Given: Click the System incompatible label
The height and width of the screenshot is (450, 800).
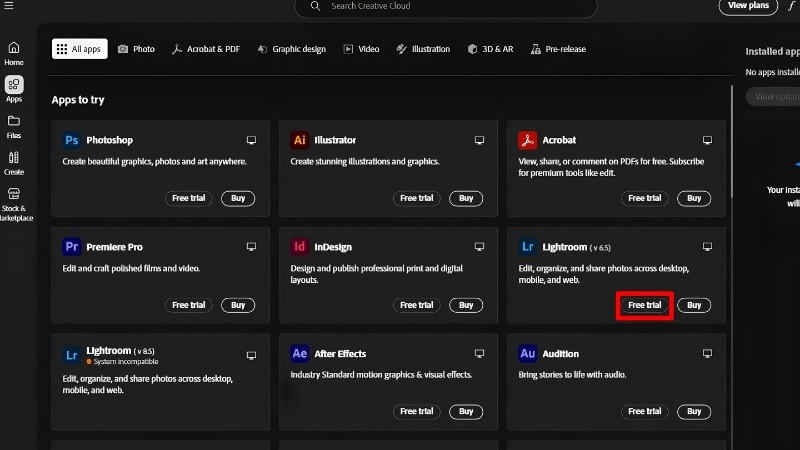Looking at the screenshot, I should click(126, 361).
